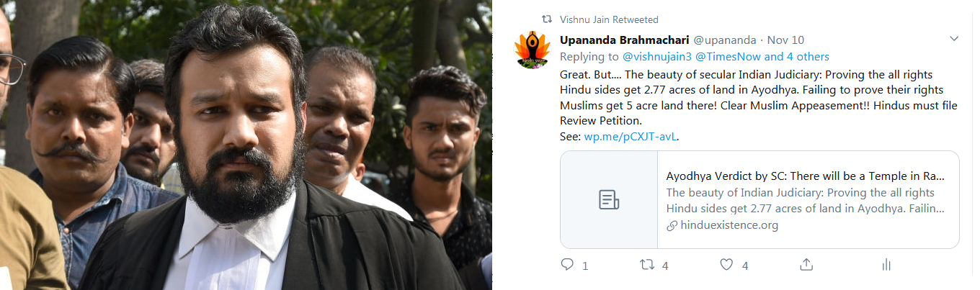Click the reply speech bubble icon
Viewport: 980px width, 290px height.
click(568, 265)
